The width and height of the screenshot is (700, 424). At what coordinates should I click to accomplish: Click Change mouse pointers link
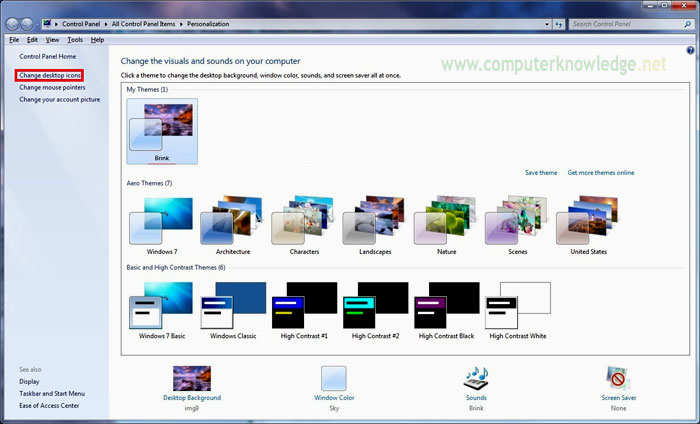[52, 87]
